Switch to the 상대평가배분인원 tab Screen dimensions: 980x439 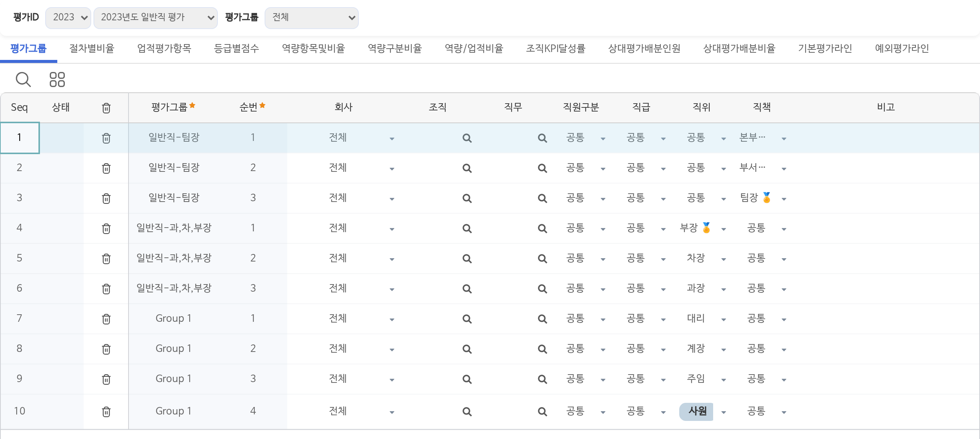(x=644, y=48)
